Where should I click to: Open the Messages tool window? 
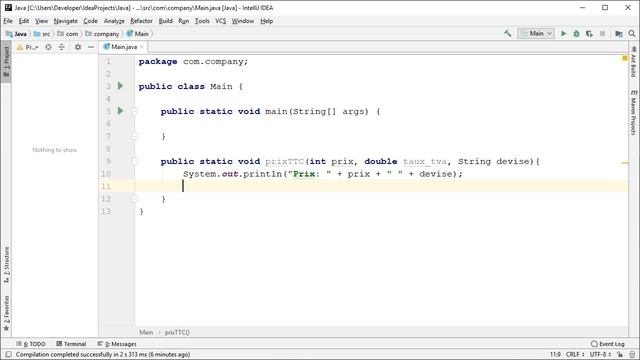coord(117,344)
